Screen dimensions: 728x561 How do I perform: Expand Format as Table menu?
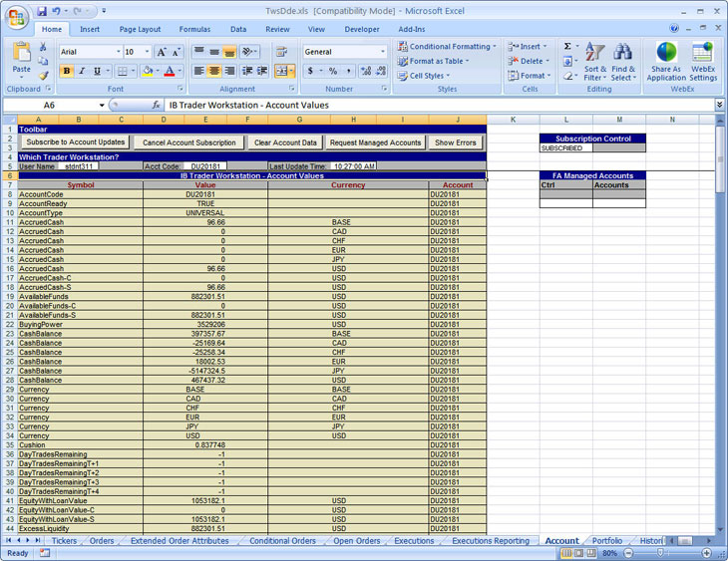(x=433, y=61)
